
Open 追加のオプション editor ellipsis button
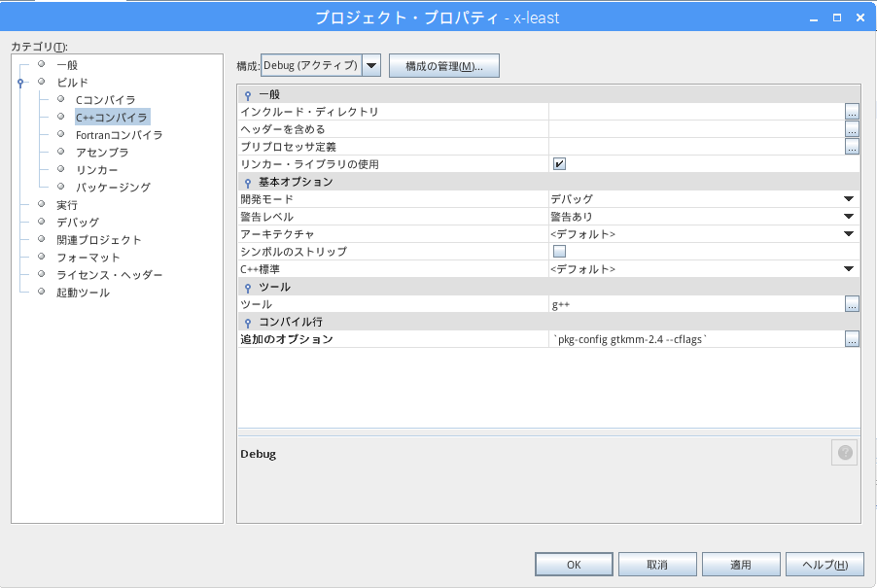[852, 339]
